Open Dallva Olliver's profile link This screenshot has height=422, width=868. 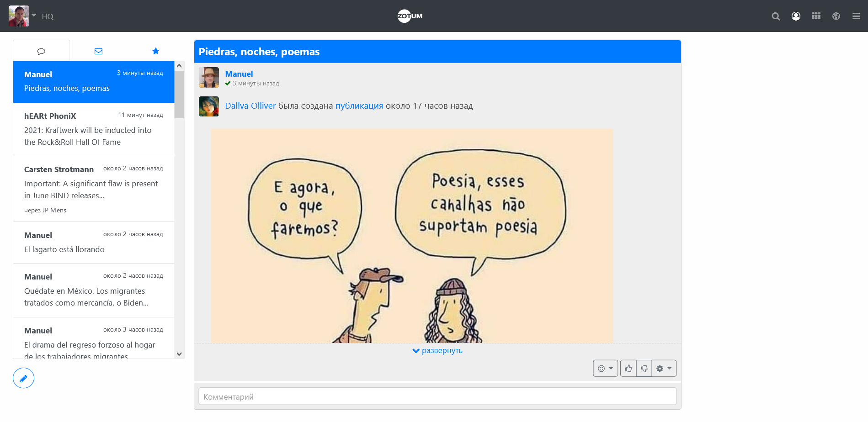point(250,106)
